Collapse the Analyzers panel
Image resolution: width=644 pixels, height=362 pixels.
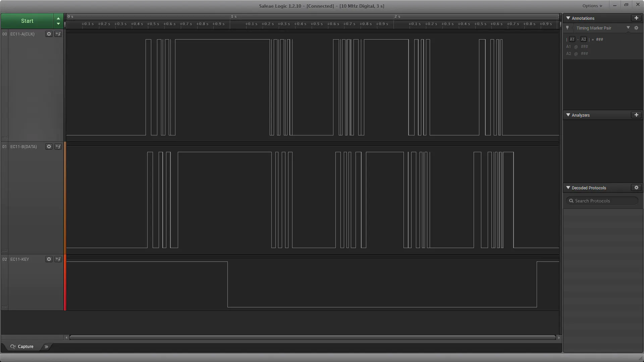[x=568, y=115]
